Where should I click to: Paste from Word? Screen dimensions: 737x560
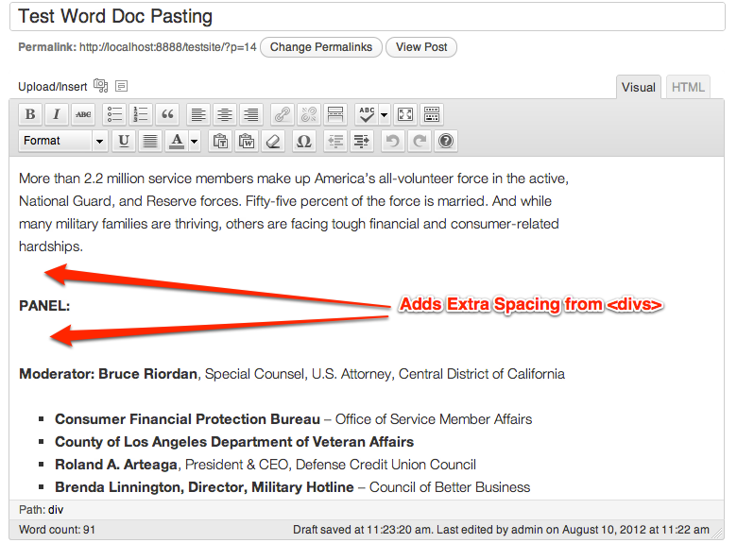coord(247,141)
